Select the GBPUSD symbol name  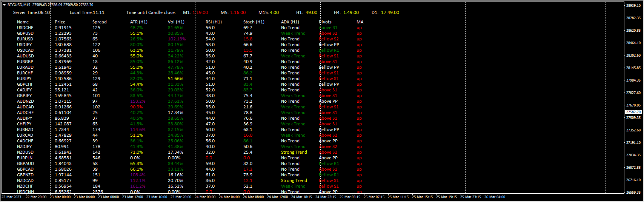coord(25,33)
